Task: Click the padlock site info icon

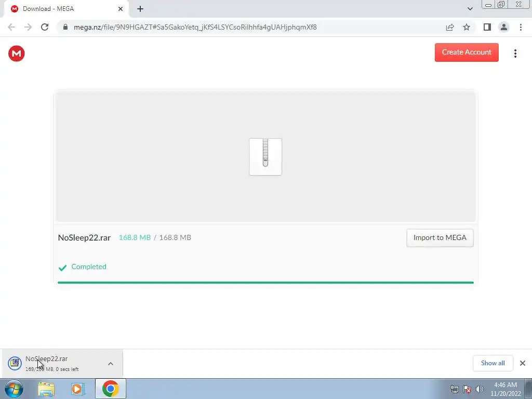Action: (65, 27)
